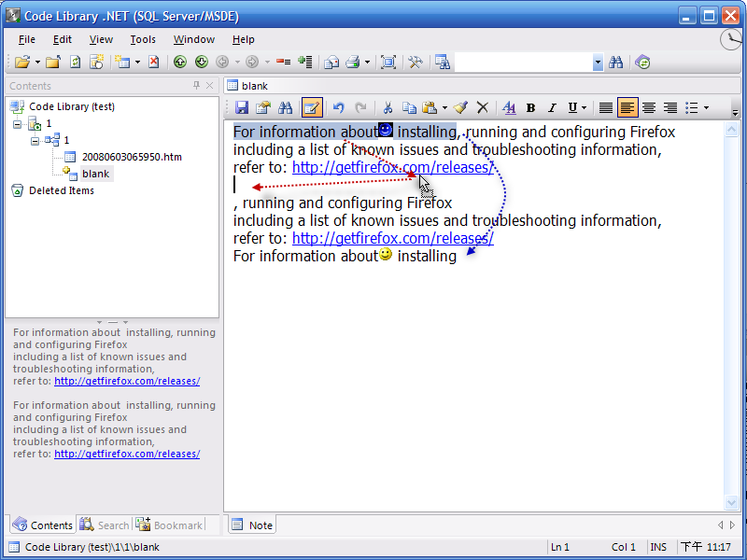Click the new note icon in main toolbar
747x560 pixels.
click(97, 62)
